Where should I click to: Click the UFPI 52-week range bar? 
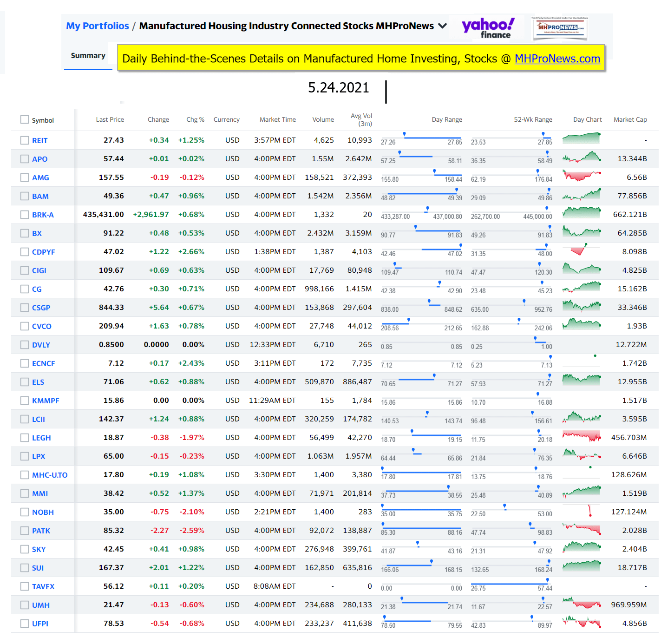point(511,621)
